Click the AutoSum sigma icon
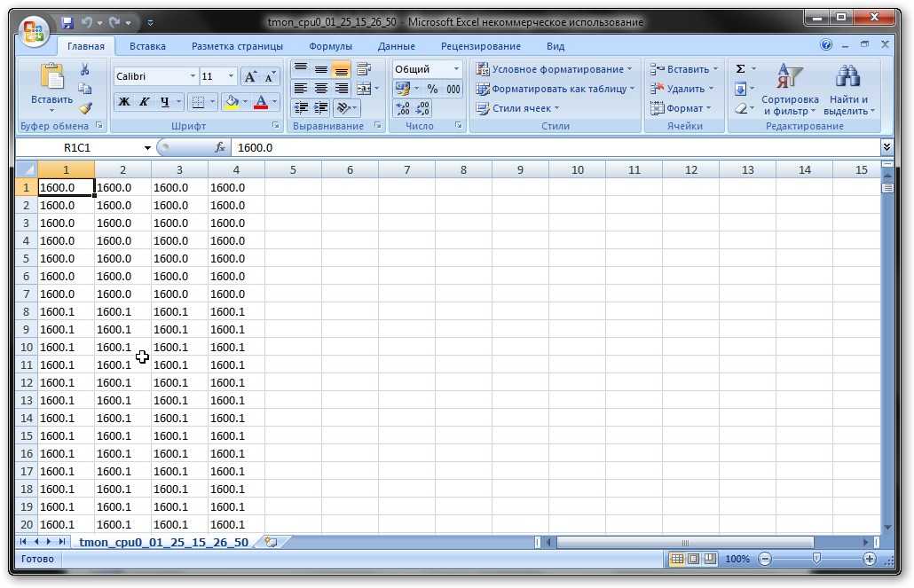Screen dimensions: 914x588 click(x=741, y=69)
